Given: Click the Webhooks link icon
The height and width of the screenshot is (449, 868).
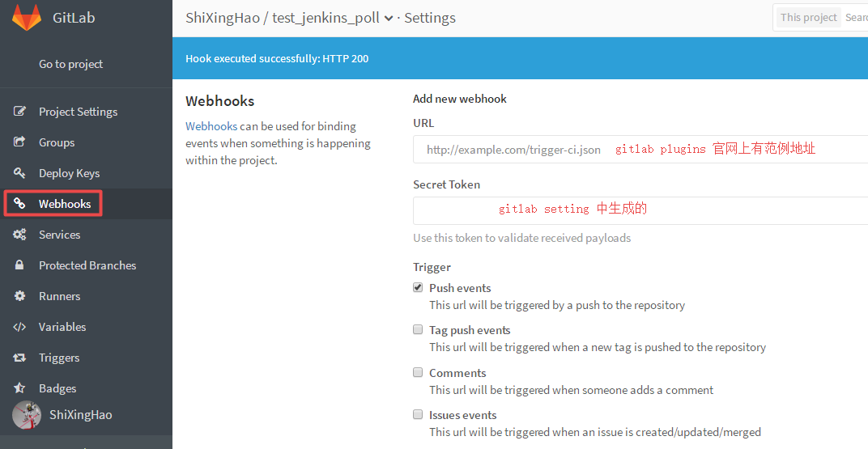Looking at the screenshot, I should 19,204.
